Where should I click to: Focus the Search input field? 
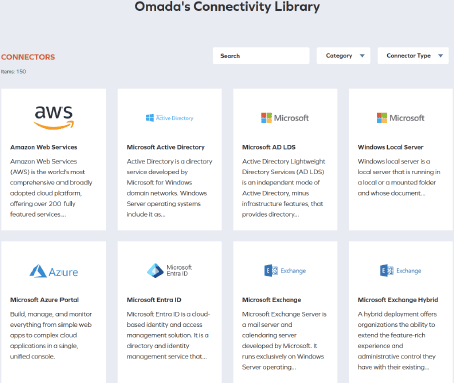coord(261,56)
